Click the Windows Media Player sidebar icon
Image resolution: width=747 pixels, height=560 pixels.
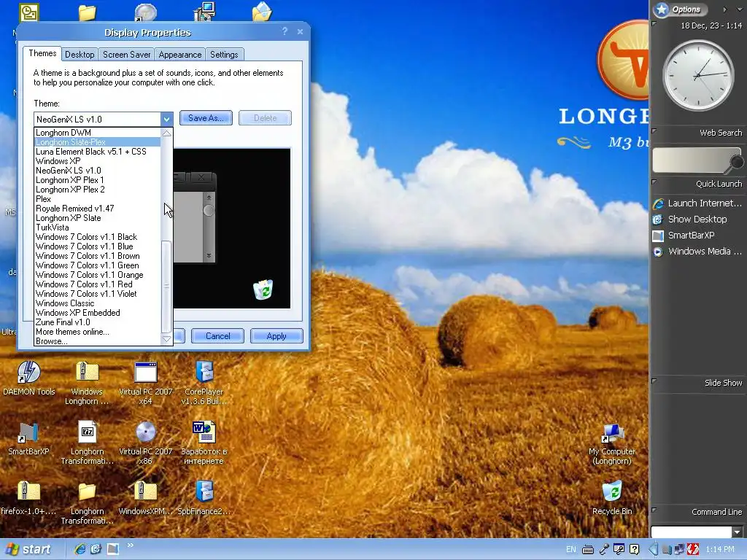(x=659, y=252)
